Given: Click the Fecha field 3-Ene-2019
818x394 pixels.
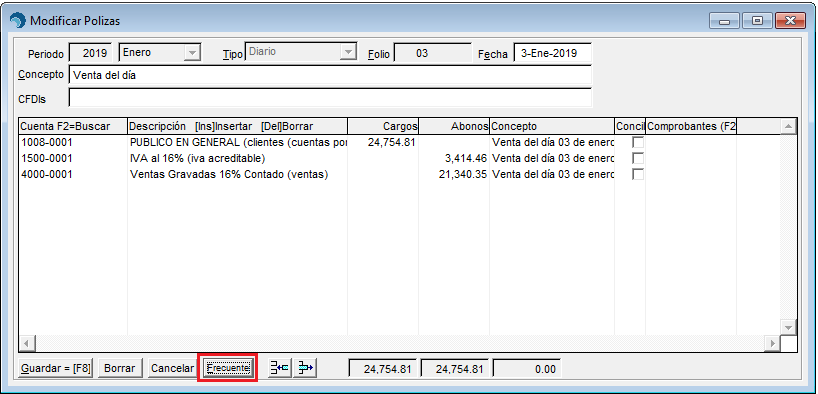Looking at the screenshot, I should click(x=552, y=53).
